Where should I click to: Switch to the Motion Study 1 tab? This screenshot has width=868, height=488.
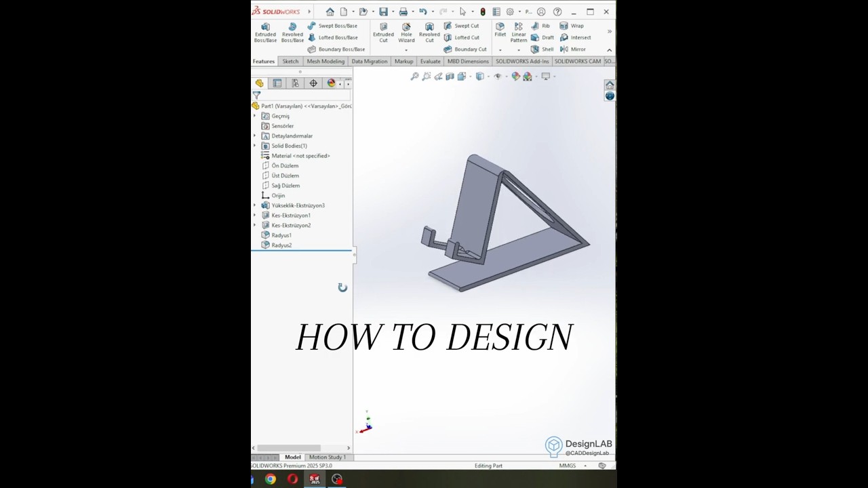[x=327, y=457]
